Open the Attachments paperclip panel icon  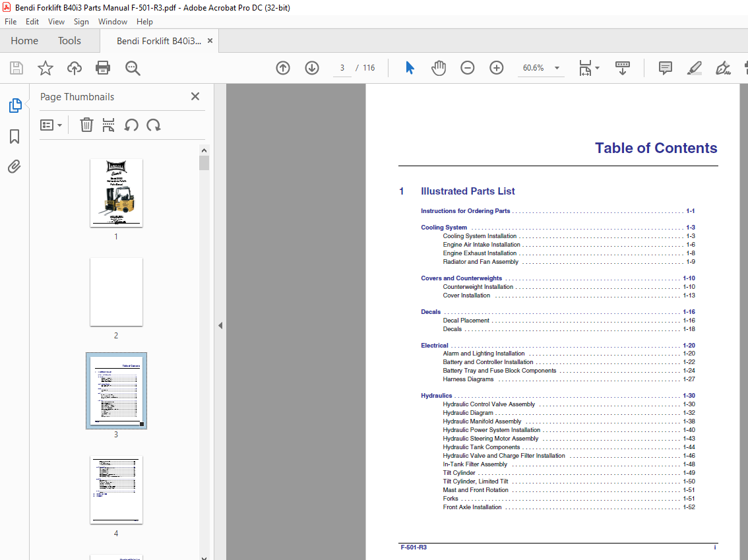pos(15,166)
